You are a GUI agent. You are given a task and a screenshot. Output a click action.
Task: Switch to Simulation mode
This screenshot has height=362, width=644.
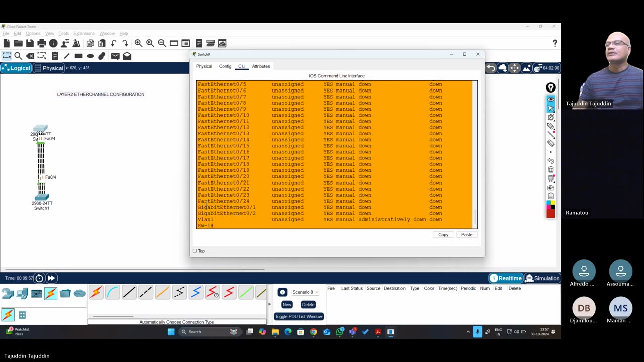(543, 278)
